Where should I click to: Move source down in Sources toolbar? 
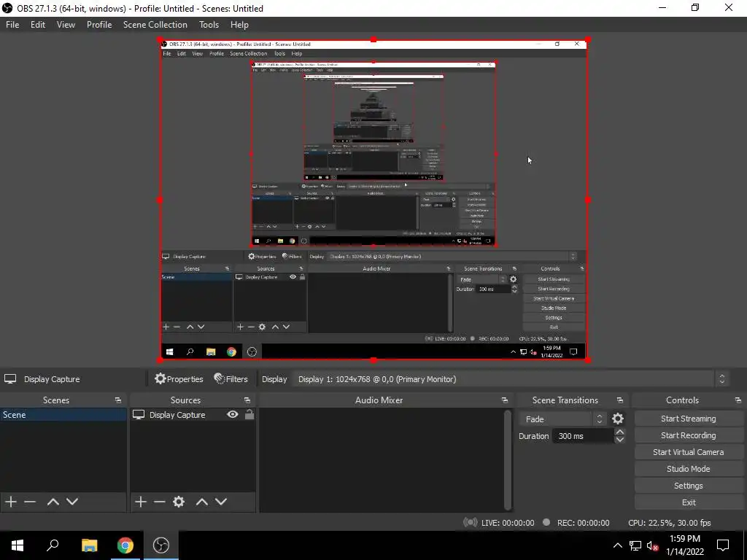(221, 502)
